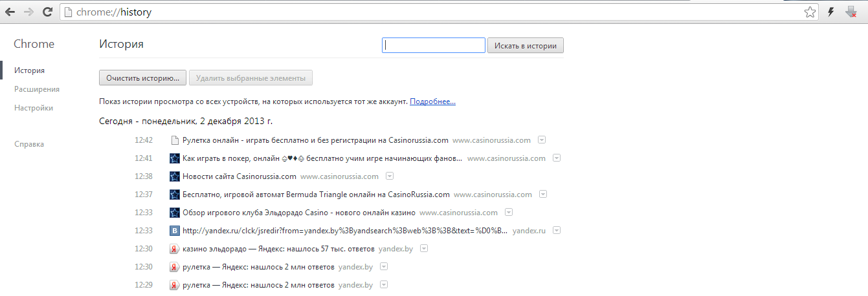
Task: Go forward with the browser forward arrow
Action: (28, 12)
